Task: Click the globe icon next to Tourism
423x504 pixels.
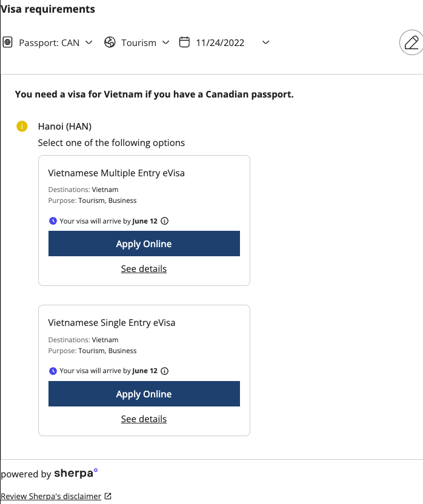Action: 110,42
